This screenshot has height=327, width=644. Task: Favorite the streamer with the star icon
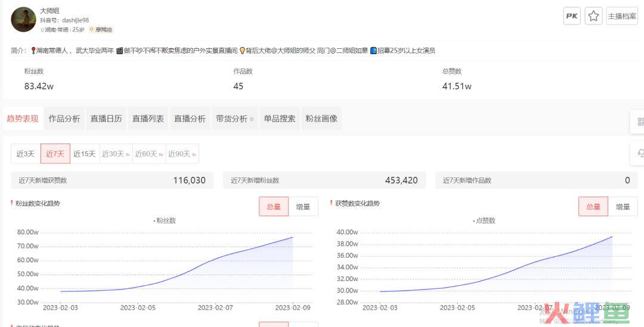click(x=593, y=16)
